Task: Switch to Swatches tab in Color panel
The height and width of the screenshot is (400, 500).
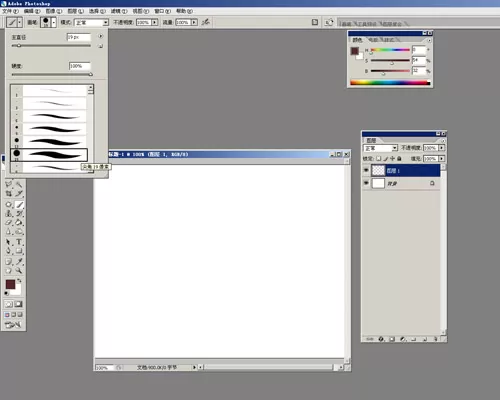Action: point(373,40)
